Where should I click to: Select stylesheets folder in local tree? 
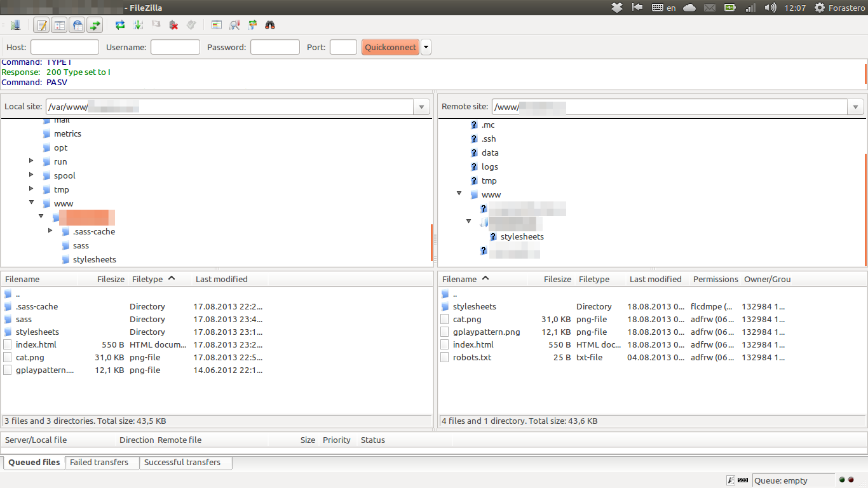coord(95,259)
